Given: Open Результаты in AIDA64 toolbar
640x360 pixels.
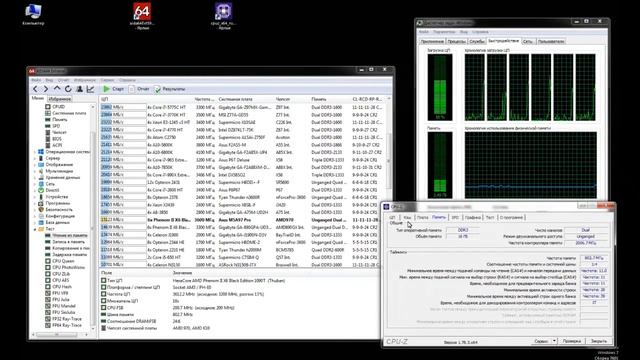Looking at the screenshot, I should point(170,89).
